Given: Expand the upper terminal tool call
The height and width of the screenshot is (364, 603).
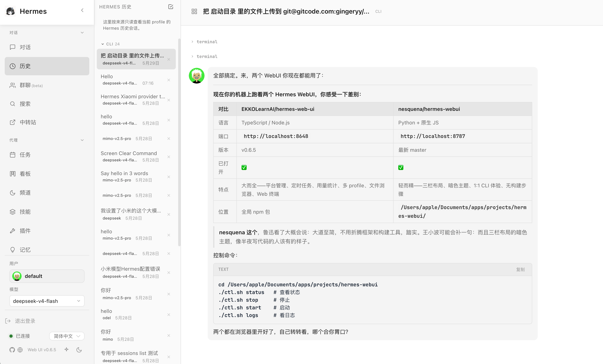Looking at the screenshot, I should (204, 42).
